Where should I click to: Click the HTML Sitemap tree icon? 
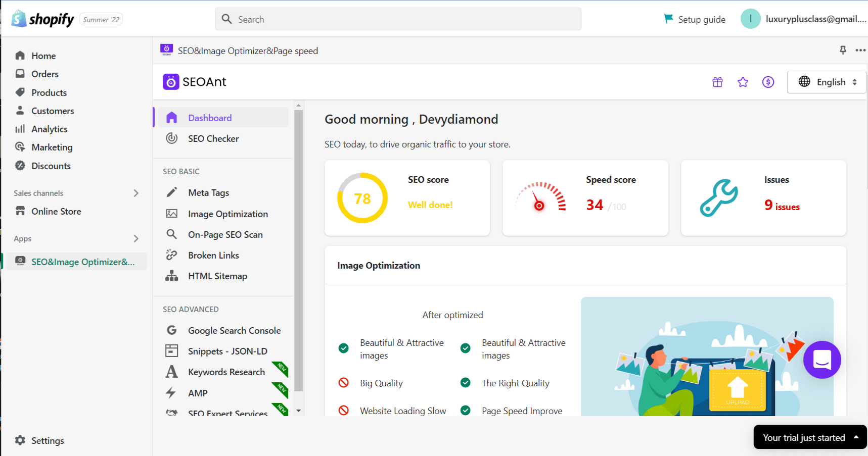coord(172,276)
